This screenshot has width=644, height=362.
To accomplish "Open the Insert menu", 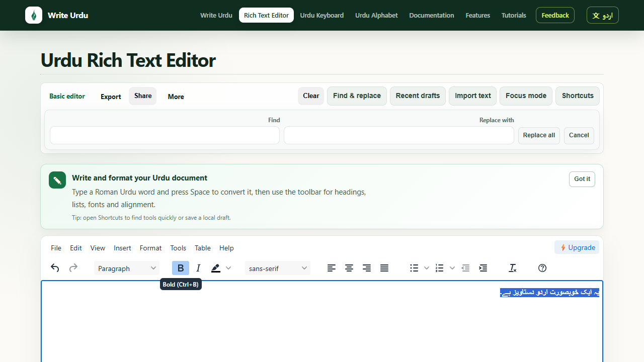I will tap(122, 248).
